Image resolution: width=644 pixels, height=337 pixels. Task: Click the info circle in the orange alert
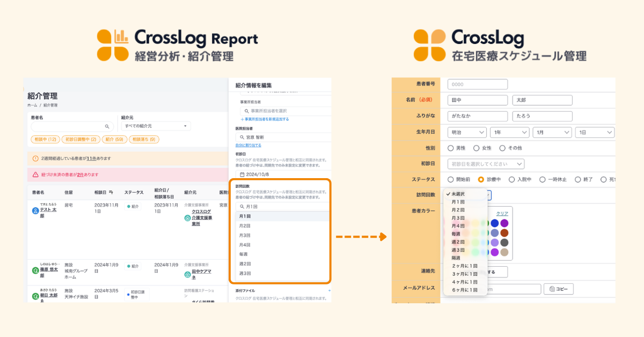click(35, 158)
